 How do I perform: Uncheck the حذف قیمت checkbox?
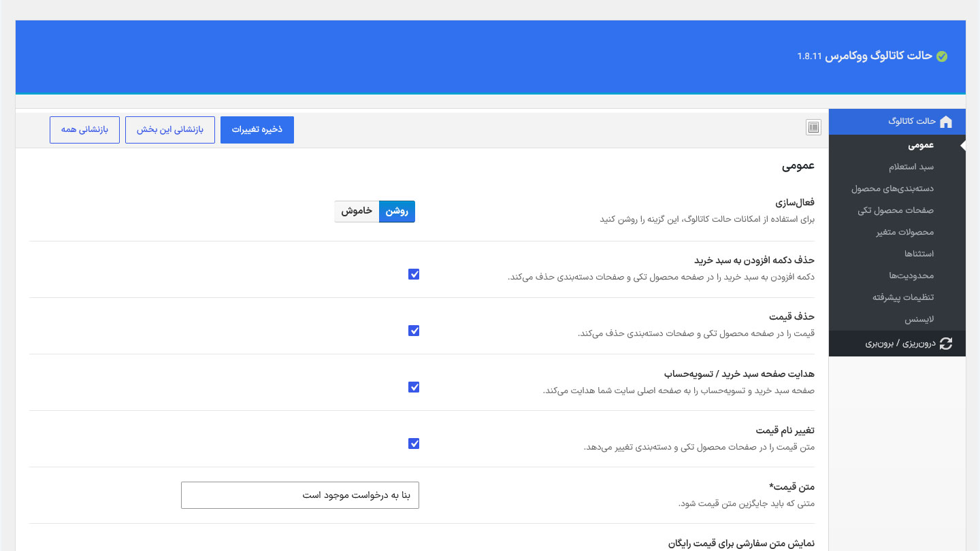click(414, 331)
